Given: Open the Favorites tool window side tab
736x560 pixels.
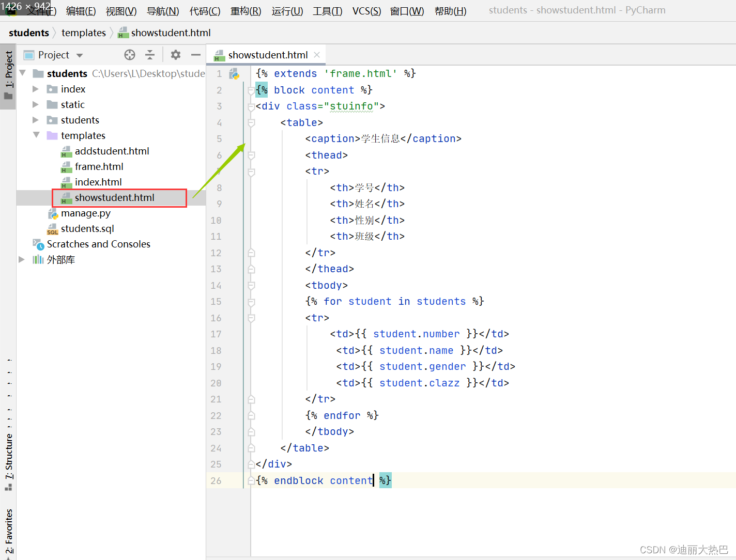Looking at the screenshot, I should point(8,532).
